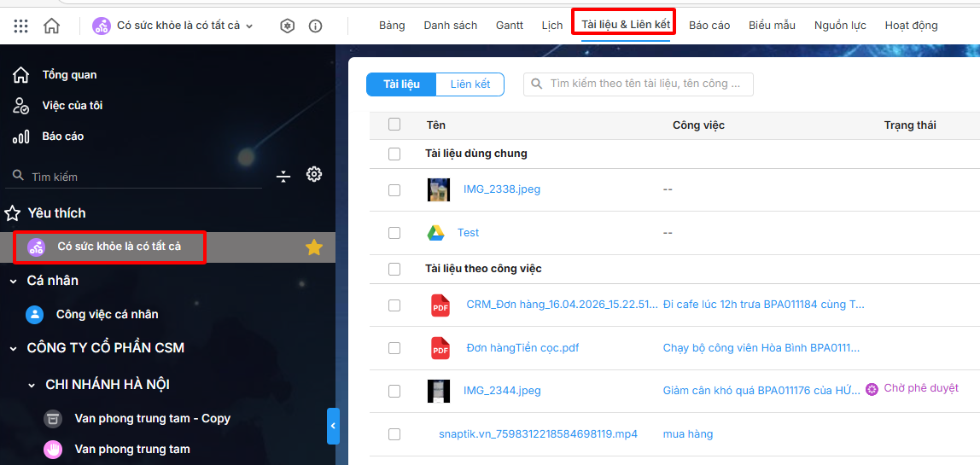
Task: Switch to the Bảng tab
Action: click(392, 26)
